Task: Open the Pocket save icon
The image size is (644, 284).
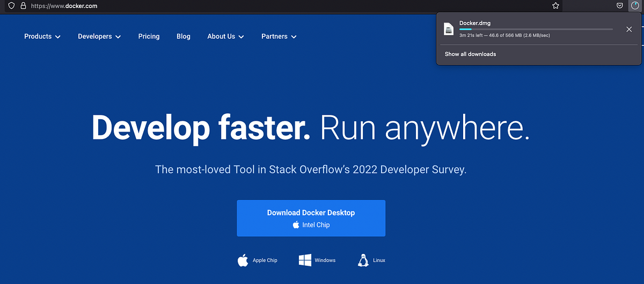Action: 619,5
